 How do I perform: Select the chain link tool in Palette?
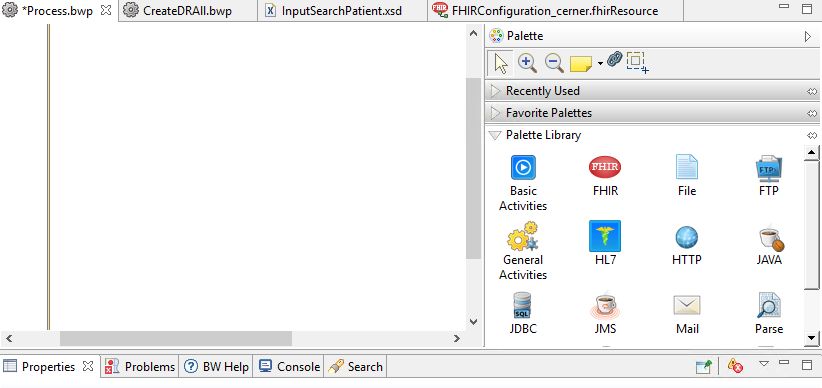614,59
